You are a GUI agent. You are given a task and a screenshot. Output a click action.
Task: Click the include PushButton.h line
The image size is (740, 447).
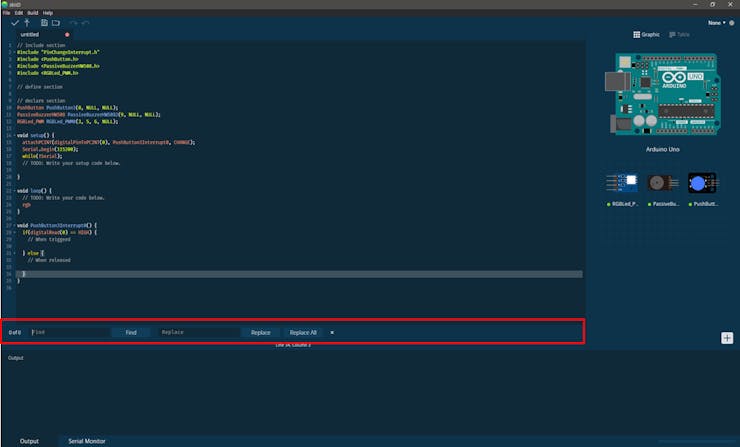(x=48, y=59)
